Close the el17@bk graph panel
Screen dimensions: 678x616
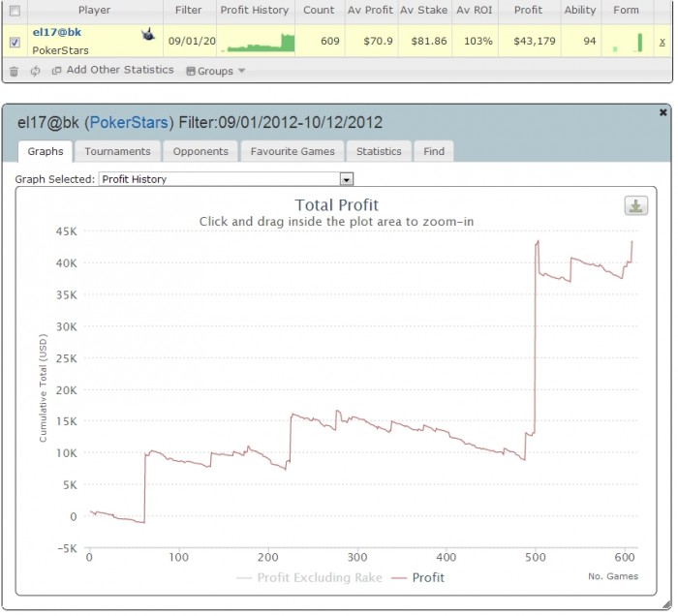click(663, 112)
